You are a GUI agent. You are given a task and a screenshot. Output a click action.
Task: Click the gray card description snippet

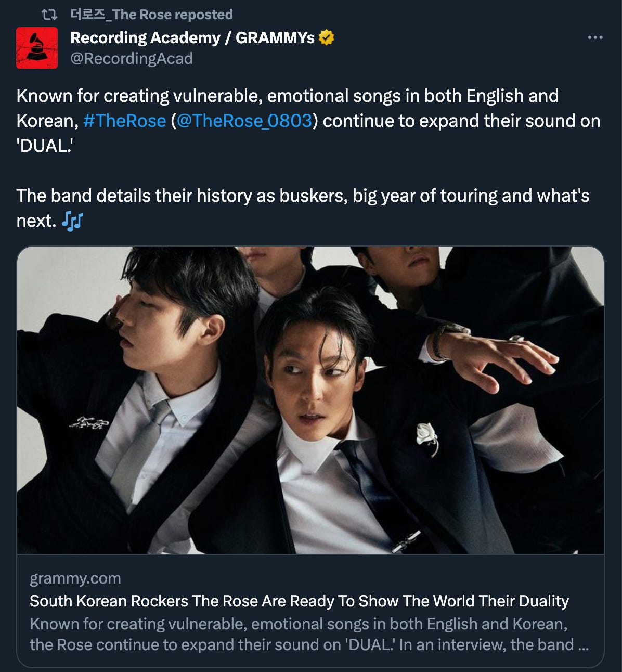(x=309, y=634)
